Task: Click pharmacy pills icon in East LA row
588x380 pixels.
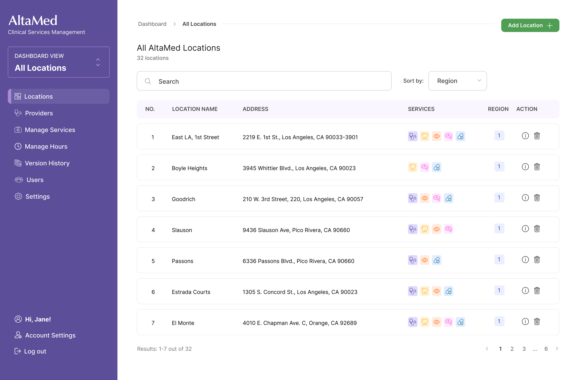Action: [x=460, y=136]
